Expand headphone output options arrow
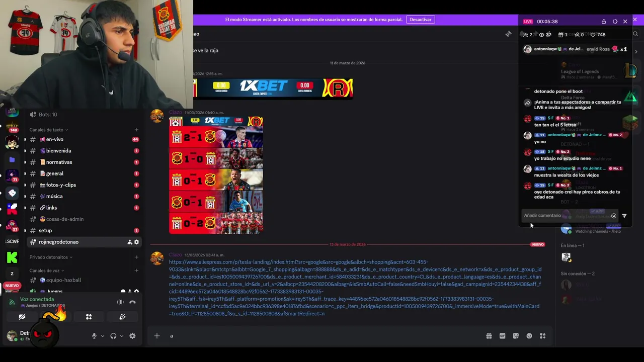 coord(122,336)
